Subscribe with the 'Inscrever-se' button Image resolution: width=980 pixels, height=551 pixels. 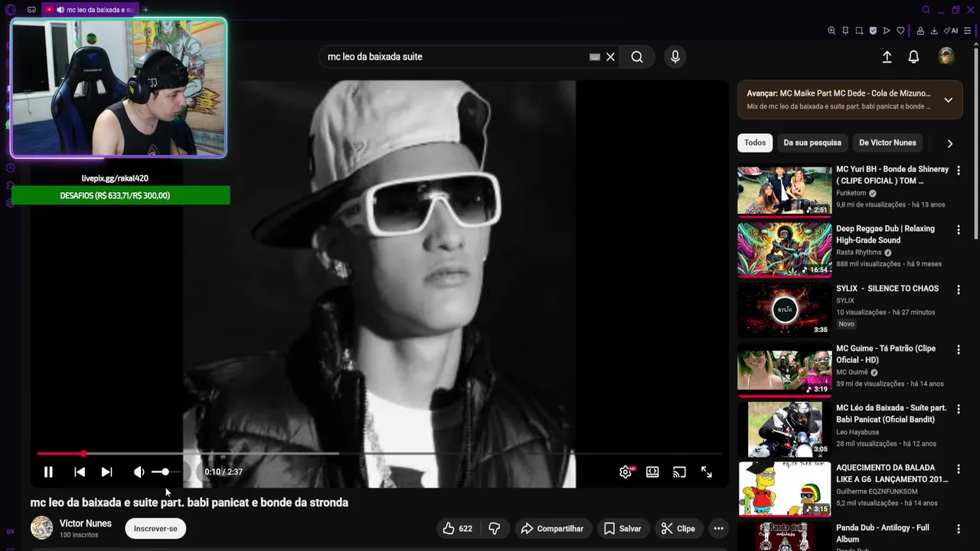155,529
